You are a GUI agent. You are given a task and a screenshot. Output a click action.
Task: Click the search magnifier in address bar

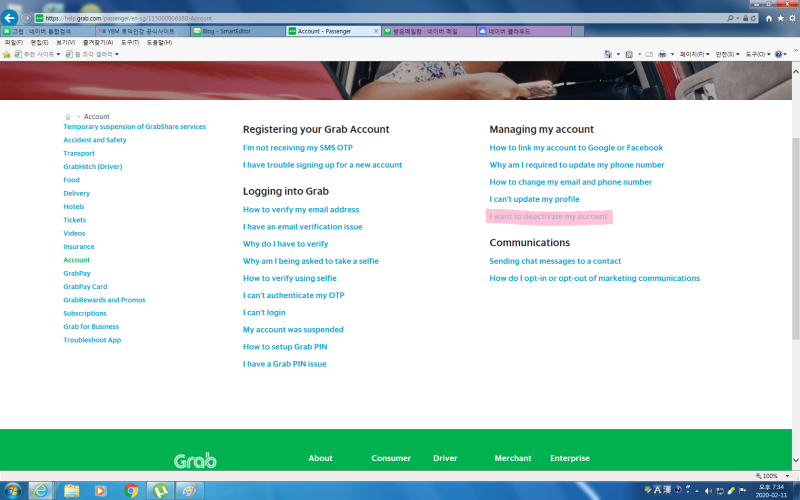pyautogui.click(x=730, y=18)
